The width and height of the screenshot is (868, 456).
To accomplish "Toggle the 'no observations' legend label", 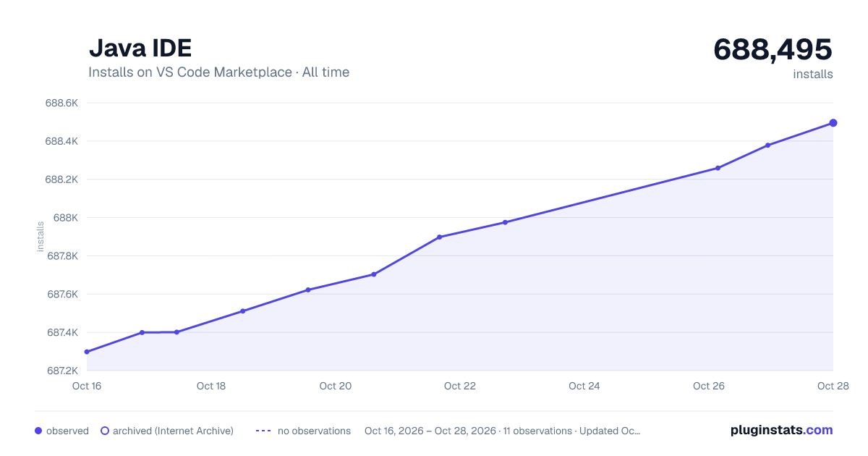I will tap(314, 431).
